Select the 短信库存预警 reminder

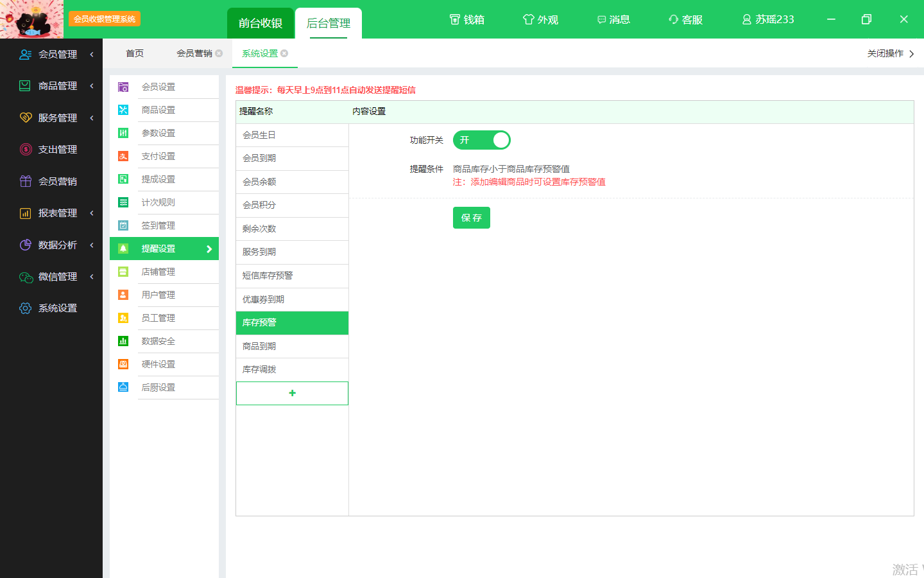(x=292, y=276)
